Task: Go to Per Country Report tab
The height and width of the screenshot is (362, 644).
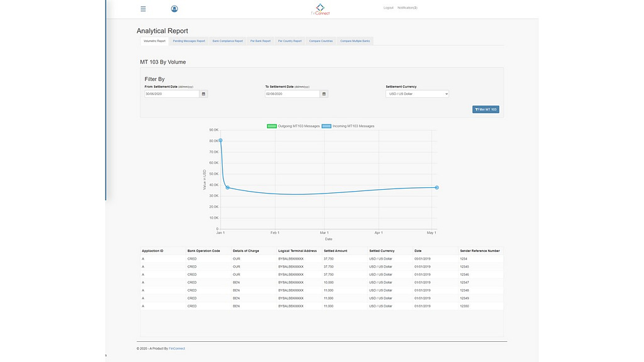Action: [x=290, y=41]
